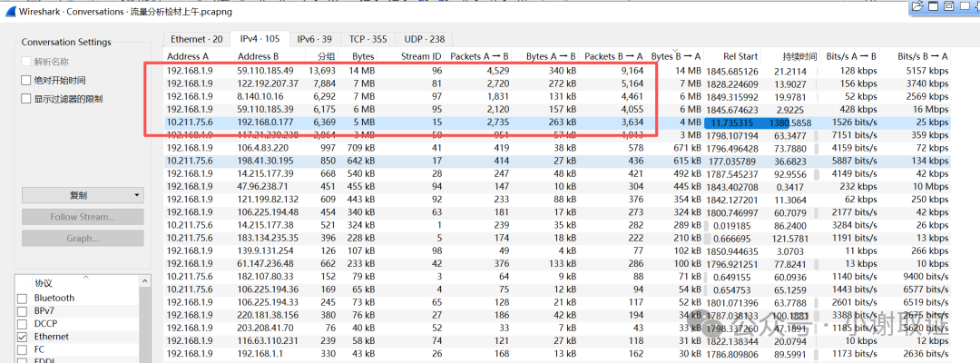Select the row with address 47.96.238.71
Viewport: 980px width, 363px height.
[557, 186]
